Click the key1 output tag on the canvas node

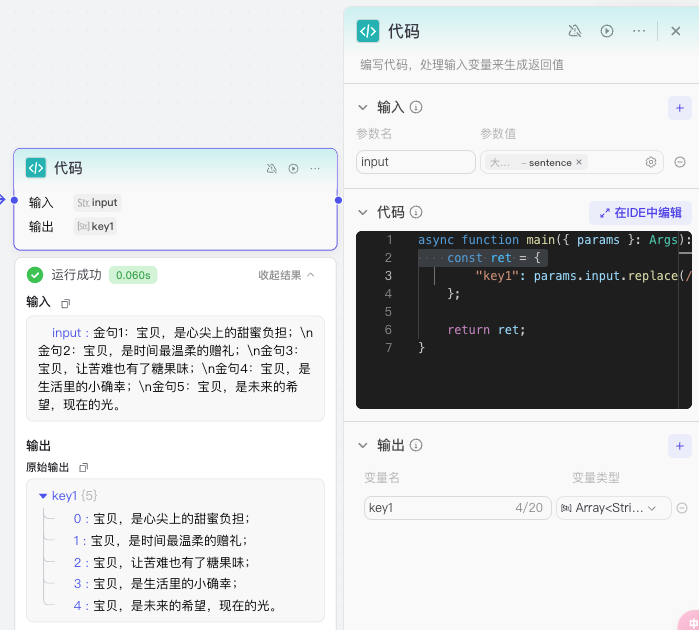coord(95,226)
